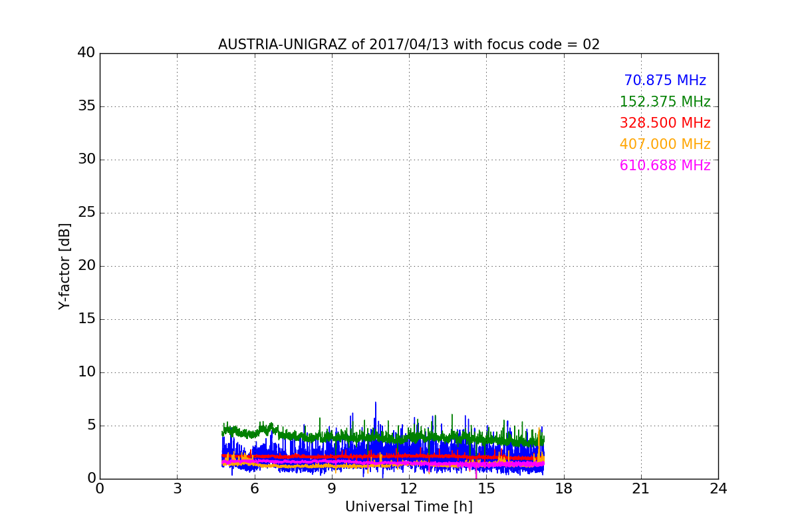
Task: Click the x-axis tick label 12
Action: (x=409, y=489)
